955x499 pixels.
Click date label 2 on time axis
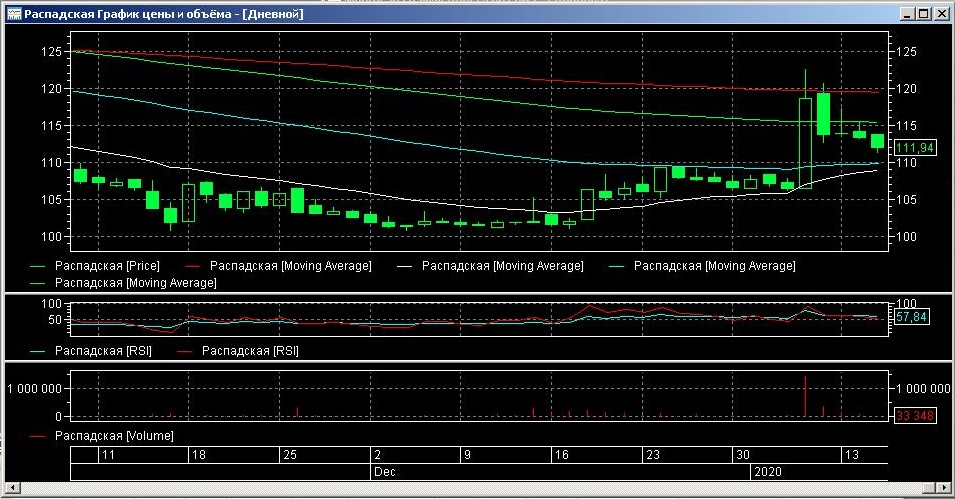tap(378, 455)
